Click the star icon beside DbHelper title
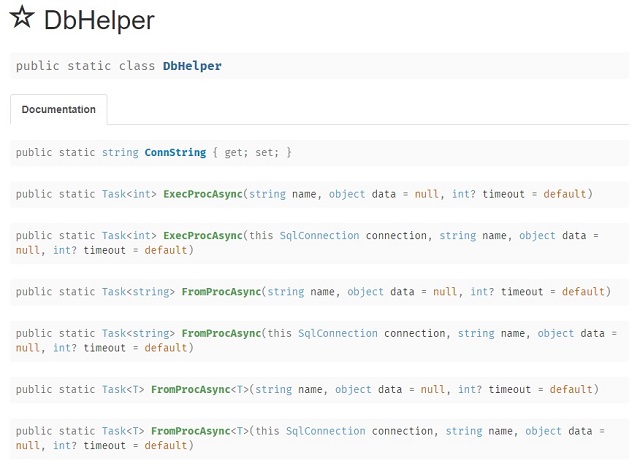Viewport: 640px width, 471px height. pos(22,17)
